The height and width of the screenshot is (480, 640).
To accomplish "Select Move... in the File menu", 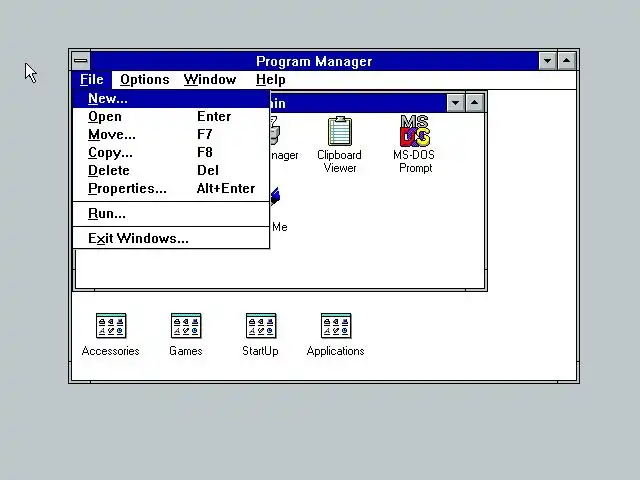I will click(171, 135).
